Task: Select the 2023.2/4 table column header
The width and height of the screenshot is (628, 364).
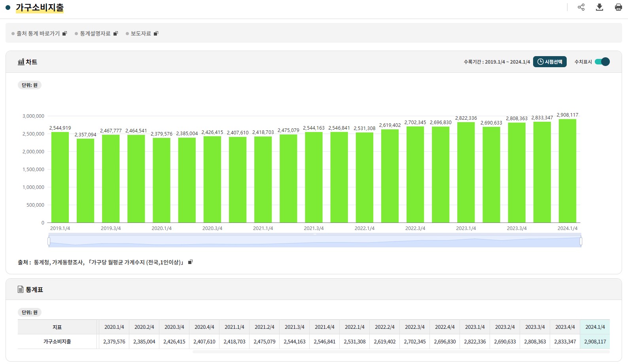Action: [x=505, y=327]
